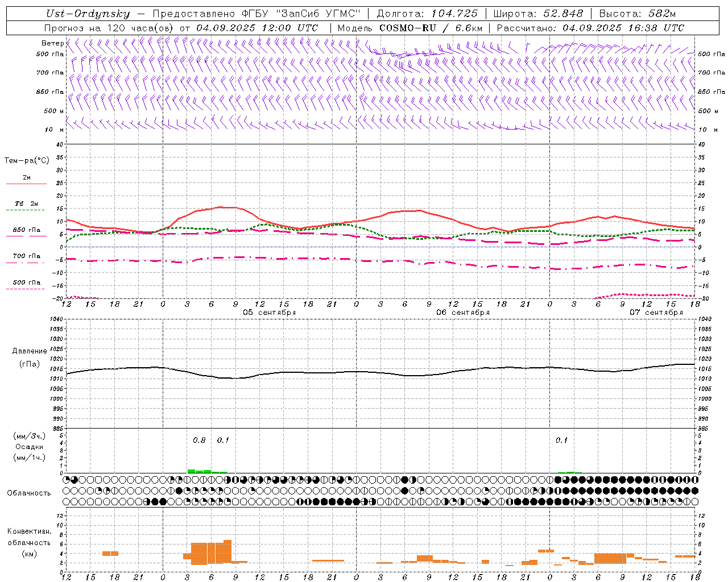
Task: Select the Широта: 52.848 value
Action: tap(538, 14)
